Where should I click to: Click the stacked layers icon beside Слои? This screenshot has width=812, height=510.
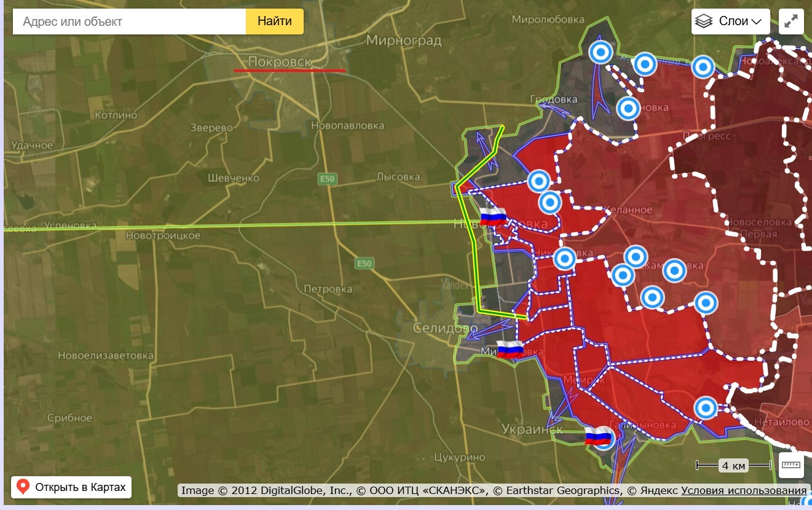(x=704, y=22)
